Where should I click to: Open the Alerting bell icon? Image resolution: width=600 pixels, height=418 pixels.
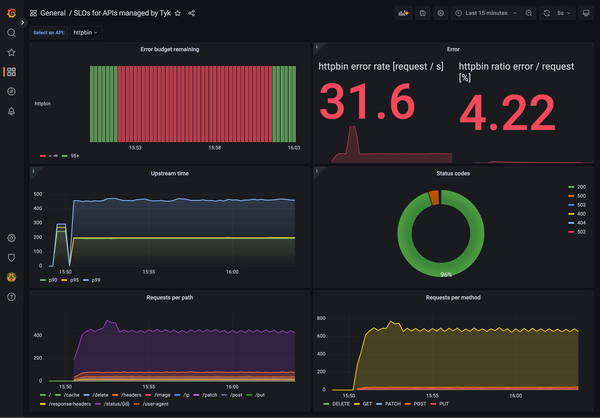point(11,111)
